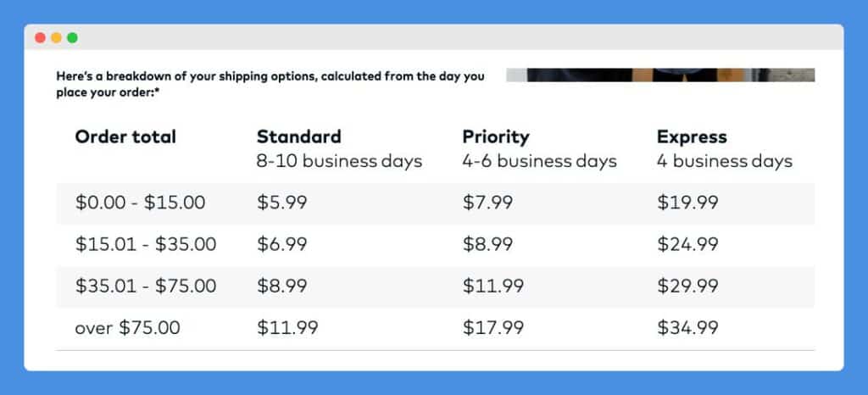The height and width of the screenshot is (395, 868).
Task: Click the yellow minimize window dot
Action: [x=56, y=37]
